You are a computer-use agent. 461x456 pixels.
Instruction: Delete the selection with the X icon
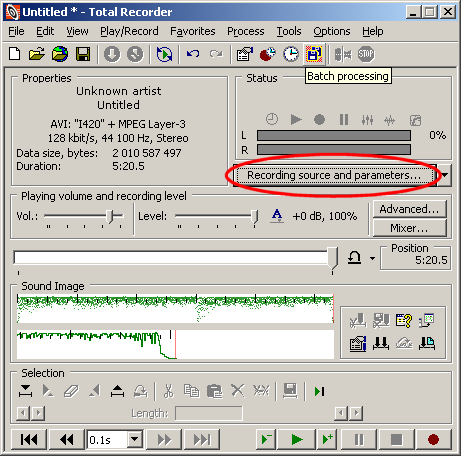pos(238,390)
